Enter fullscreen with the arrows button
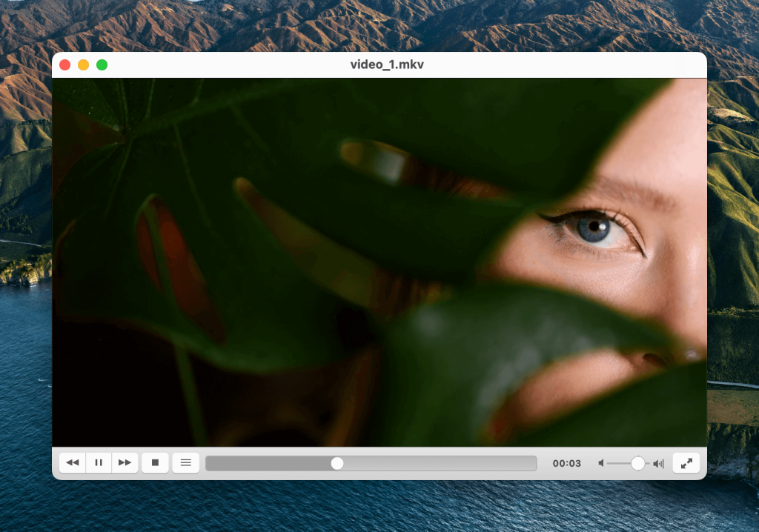 coord(686,463)
